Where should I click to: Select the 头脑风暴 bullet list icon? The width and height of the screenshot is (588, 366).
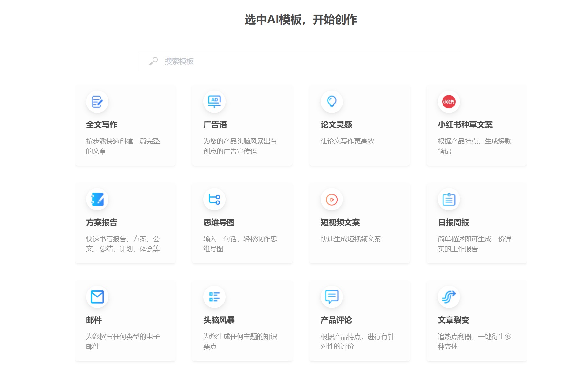[214, 297]
